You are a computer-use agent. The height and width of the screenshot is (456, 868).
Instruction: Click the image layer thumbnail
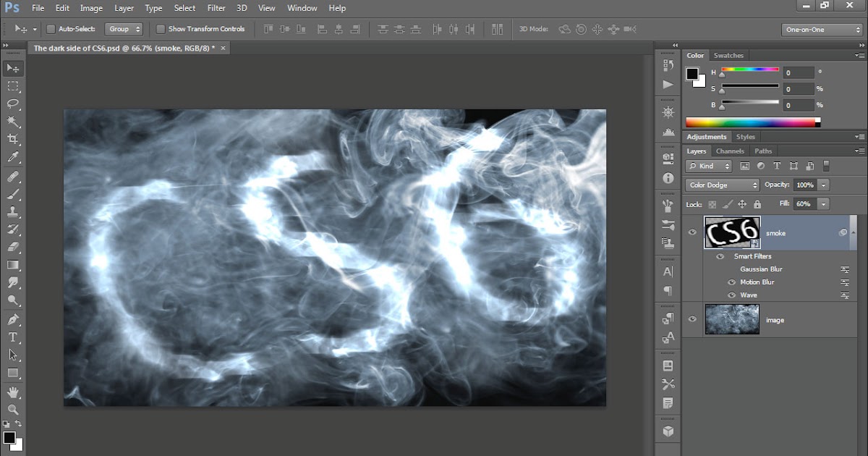(x=732, y=319)
